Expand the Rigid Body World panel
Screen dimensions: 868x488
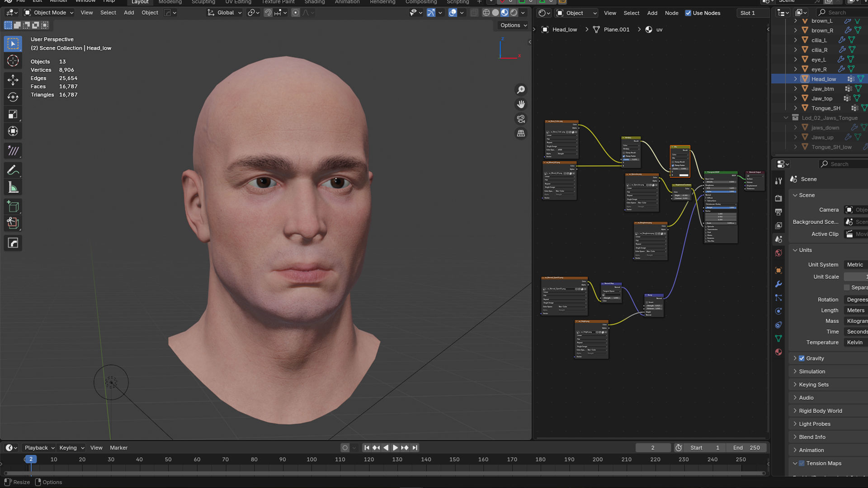coord(820,411)
